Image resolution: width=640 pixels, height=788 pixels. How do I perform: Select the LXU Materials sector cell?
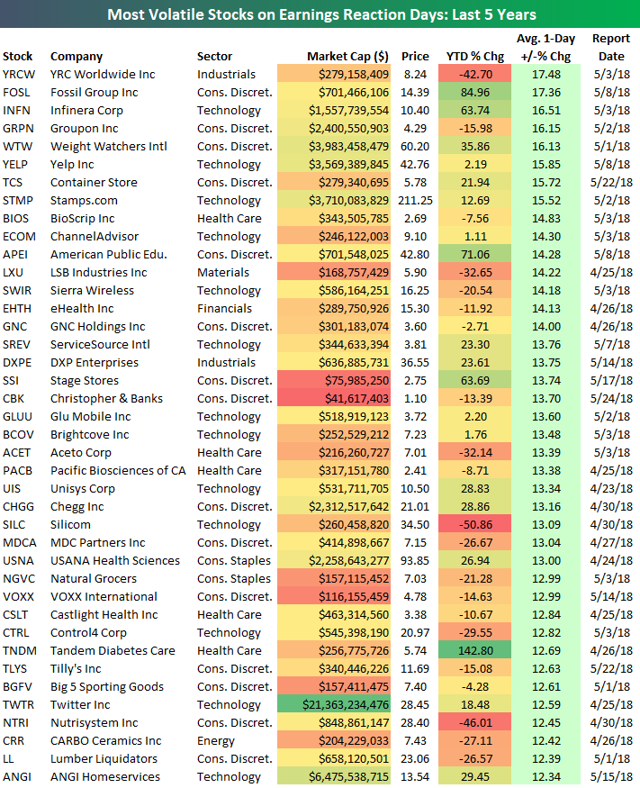pyautogui.click(x=223, y=272)
